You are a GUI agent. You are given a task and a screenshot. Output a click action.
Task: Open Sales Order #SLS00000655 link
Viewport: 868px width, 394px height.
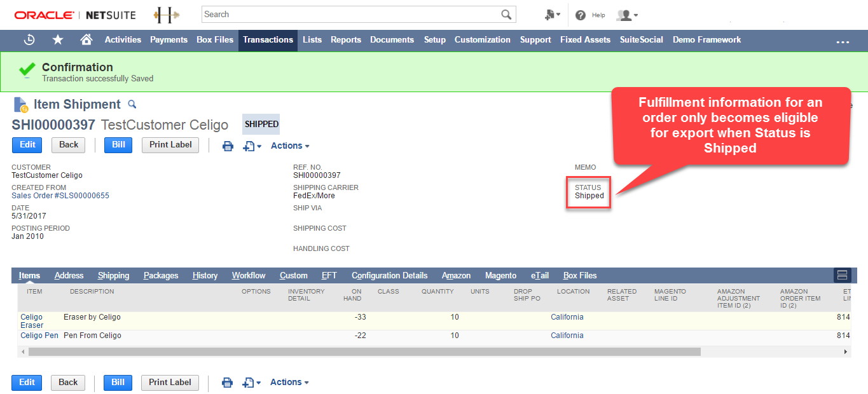[60, 196]
